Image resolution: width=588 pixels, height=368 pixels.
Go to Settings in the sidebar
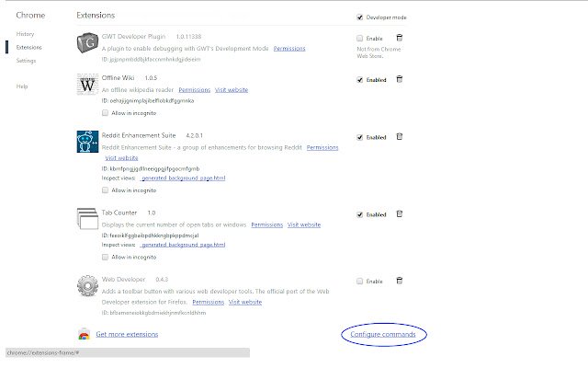pos(26,61)
